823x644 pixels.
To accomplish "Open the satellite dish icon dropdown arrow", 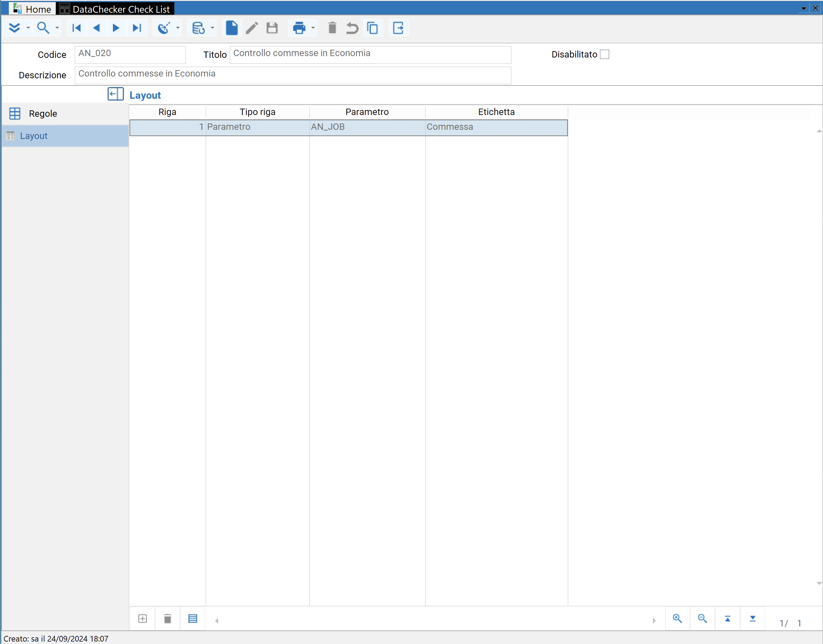I will 178,28.
